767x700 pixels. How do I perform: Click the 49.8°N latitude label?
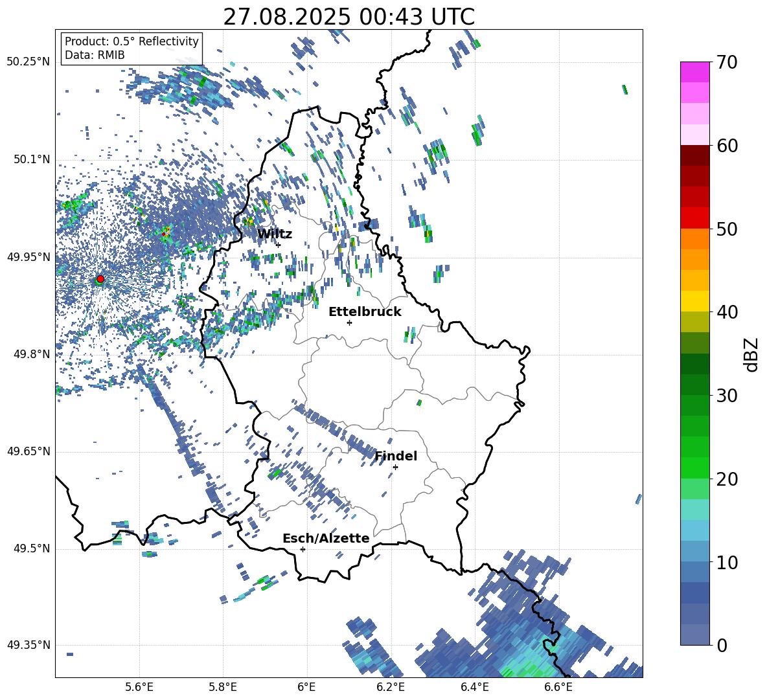(x=32, y=354)
